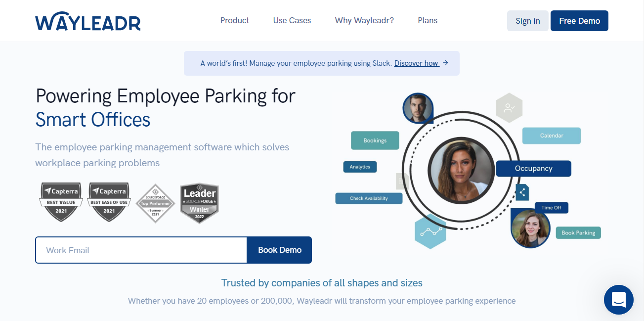Screen dimensions: 644x321
Task: Click the Check Availability tag
Action: [369, 198]
